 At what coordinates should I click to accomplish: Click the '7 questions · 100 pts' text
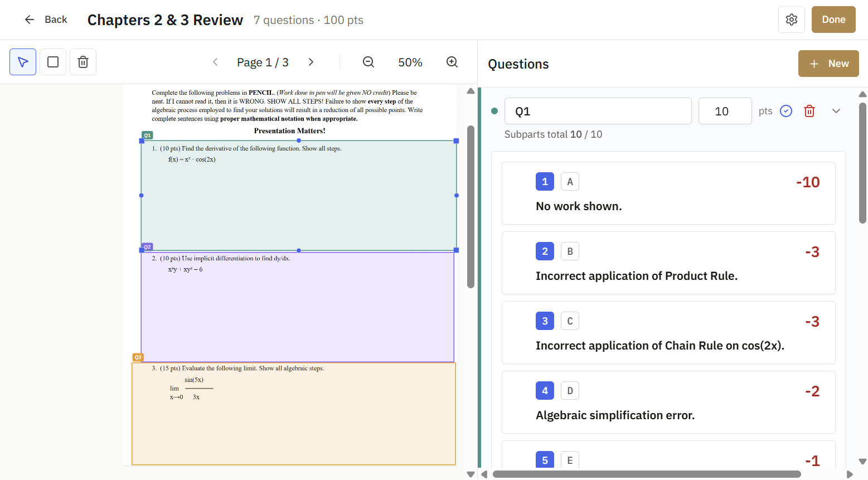tap(308, 20)
